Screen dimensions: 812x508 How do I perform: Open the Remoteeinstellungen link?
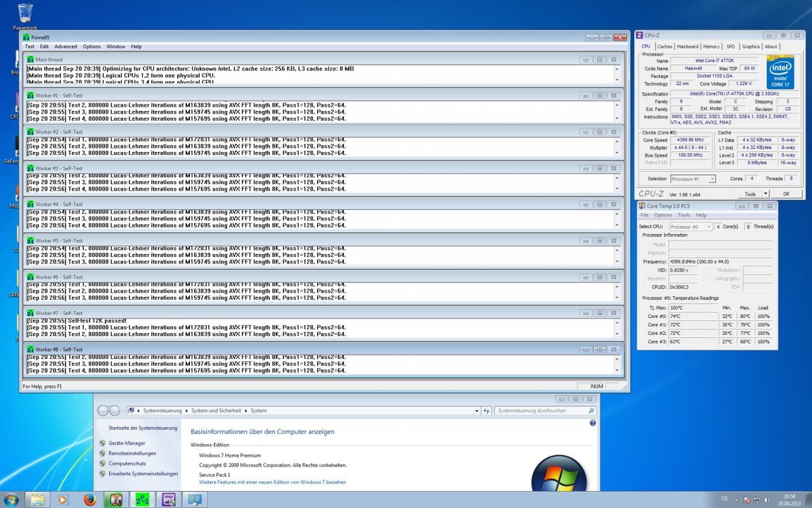(132, 454)
